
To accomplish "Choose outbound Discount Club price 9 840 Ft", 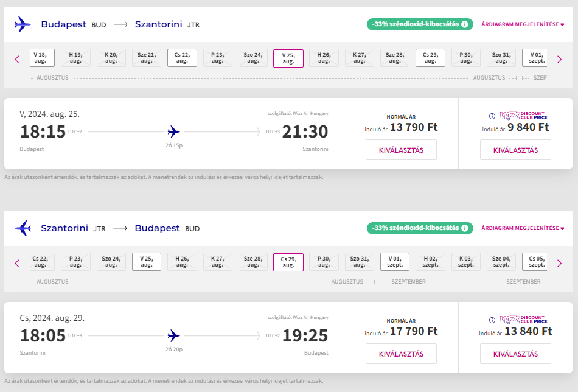I will (515, 150).
